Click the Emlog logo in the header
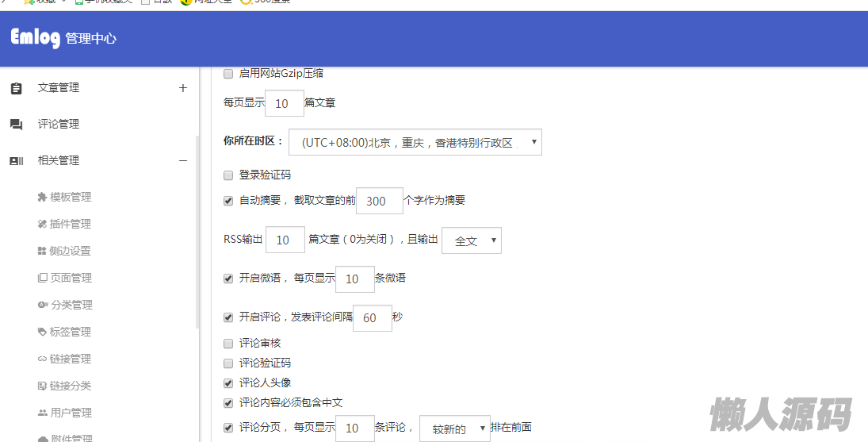The image size is (868, 442). [36, 37]
